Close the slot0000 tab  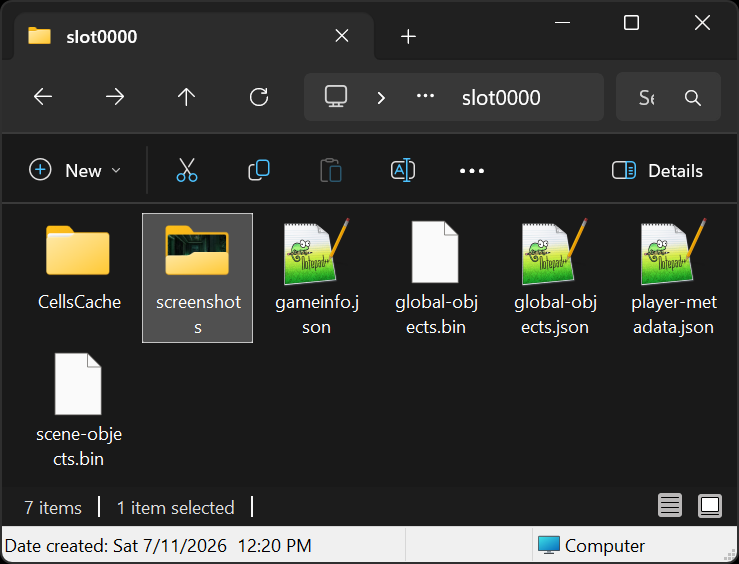tap(342, 36)
